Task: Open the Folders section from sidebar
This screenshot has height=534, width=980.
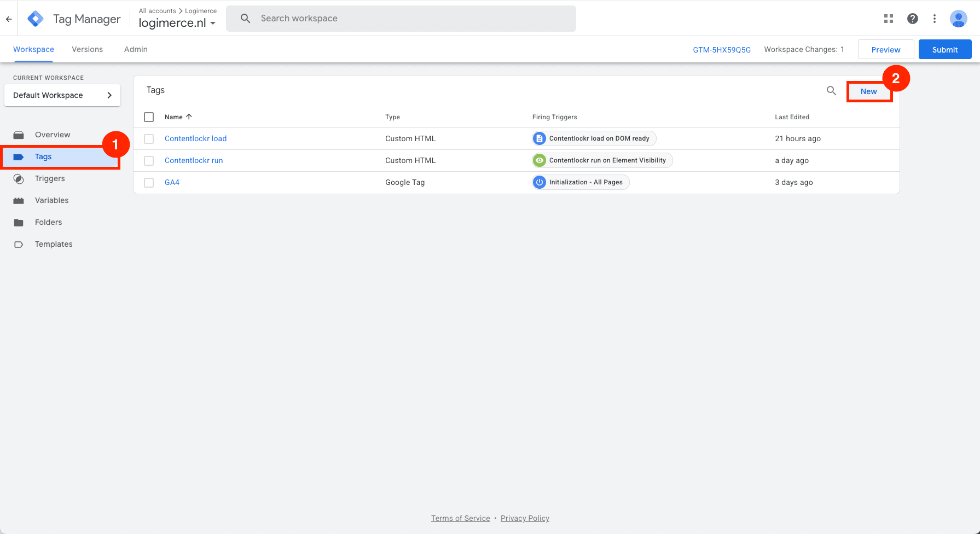Action: point(19,222)
